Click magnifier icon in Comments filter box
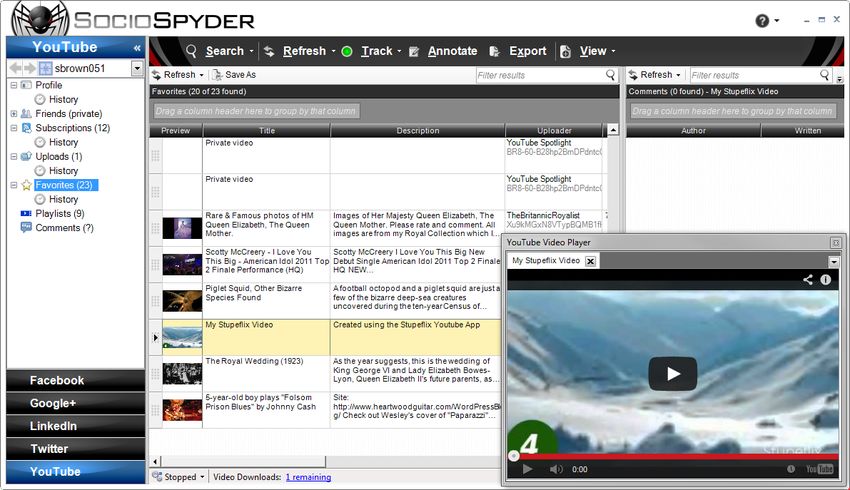The image size is (850, 490). 825,75
